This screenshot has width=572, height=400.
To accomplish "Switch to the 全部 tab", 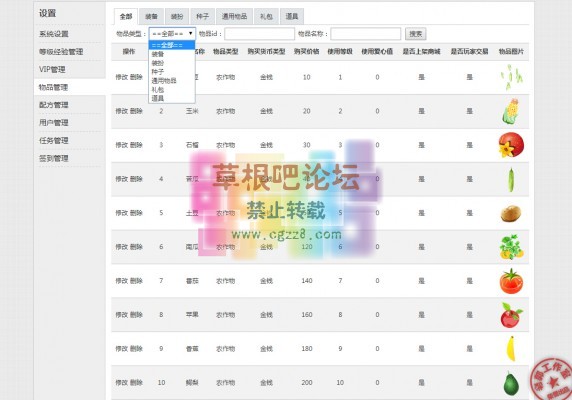I will tap(126, 16).
